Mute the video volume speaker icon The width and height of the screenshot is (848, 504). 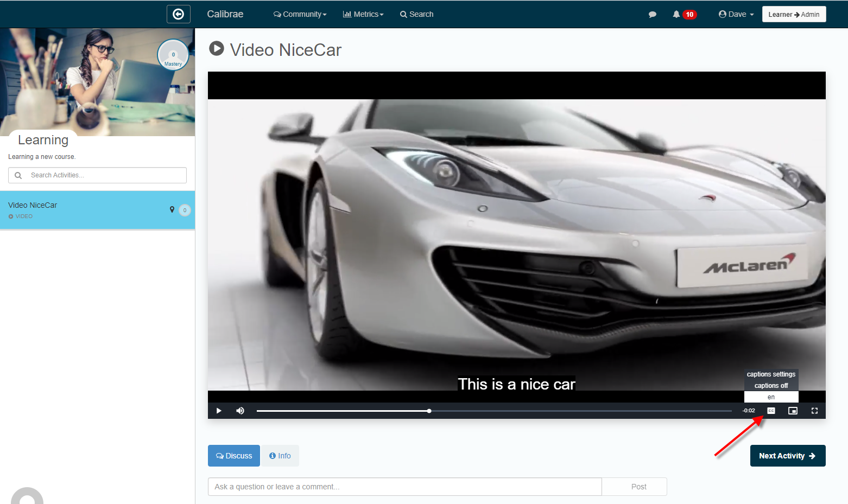240,411
